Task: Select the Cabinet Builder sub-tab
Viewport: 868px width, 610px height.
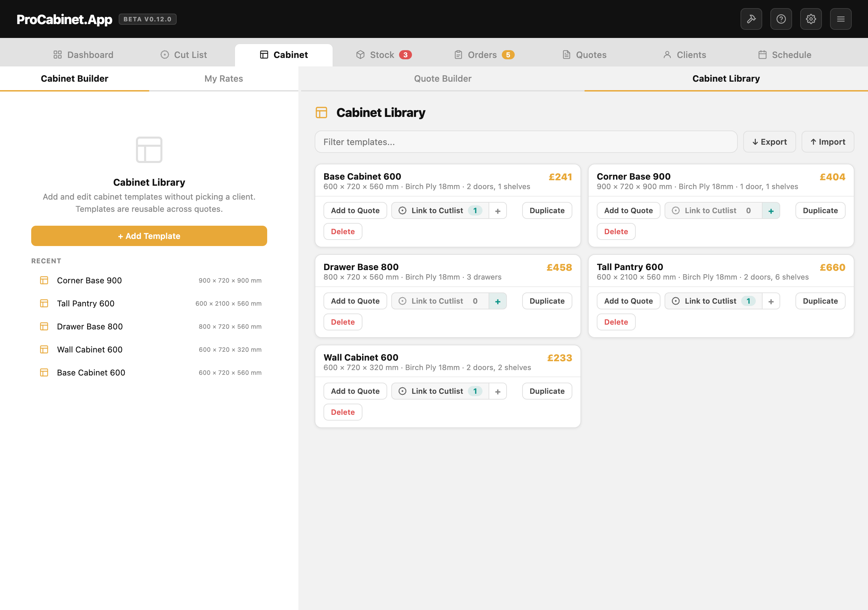Action: (75, 79)
